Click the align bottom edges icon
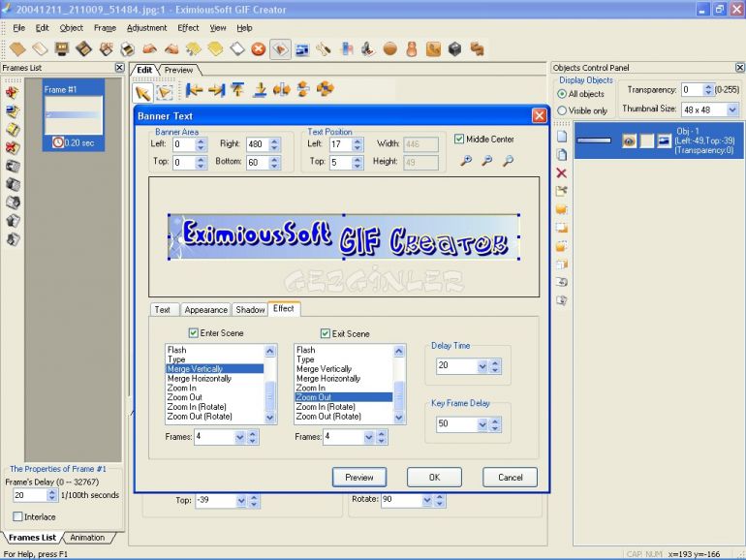This screenshot has height=560, width=746. (x=260, y=89)
